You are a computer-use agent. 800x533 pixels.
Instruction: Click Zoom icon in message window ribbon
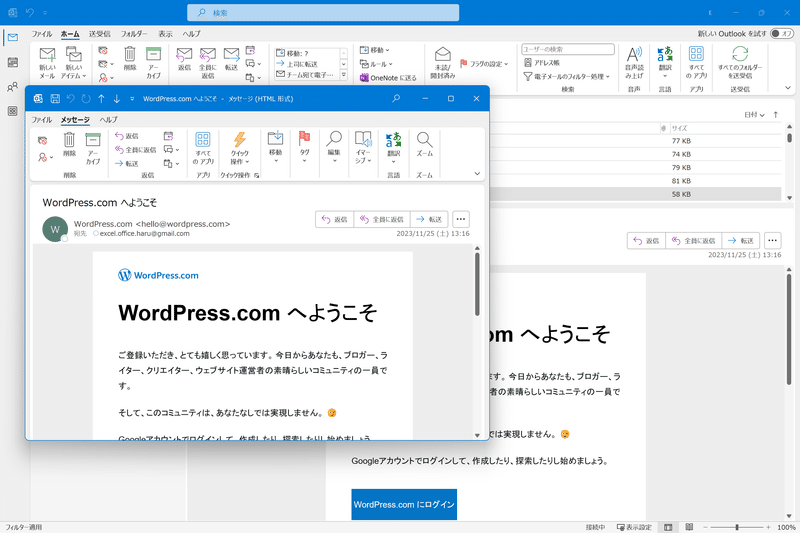pos(424,144)
